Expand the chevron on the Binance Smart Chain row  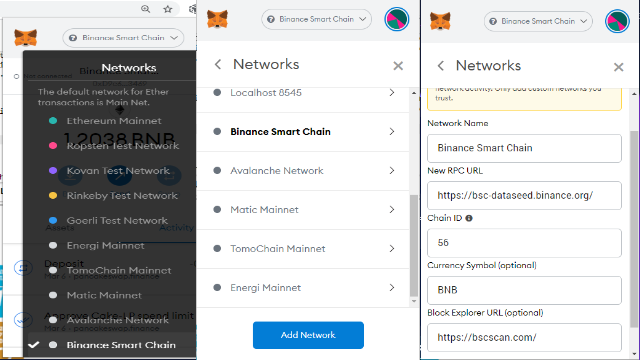[x=392, y=132]
